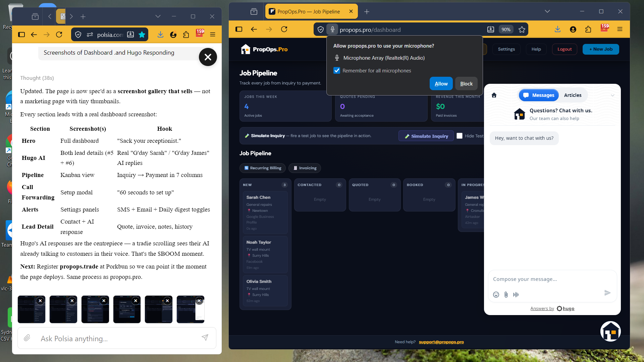Click the blue bookmark star in polsia window
Viewport: 644px width, 362px height.
(142, 35)
